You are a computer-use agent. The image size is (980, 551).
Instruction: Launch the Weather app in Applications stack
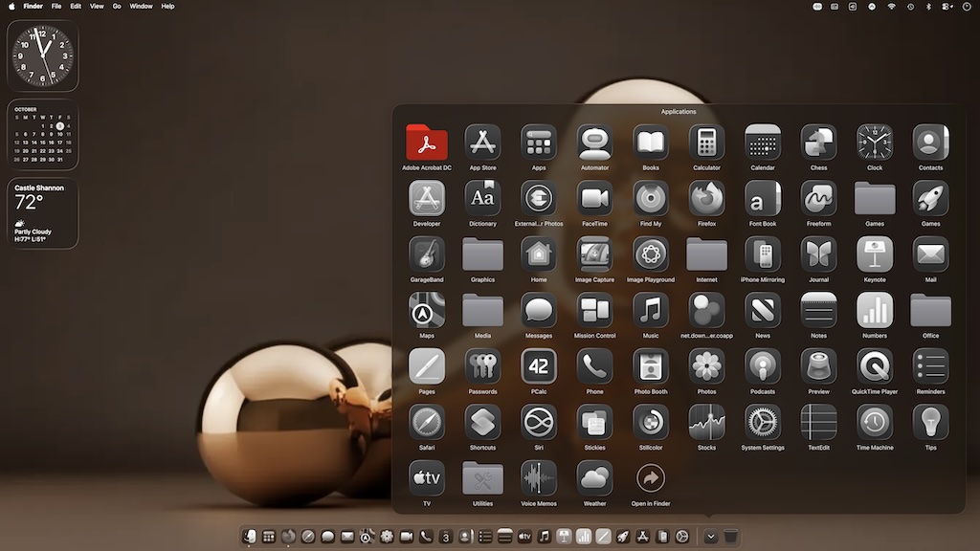click(x=594, y=478)
